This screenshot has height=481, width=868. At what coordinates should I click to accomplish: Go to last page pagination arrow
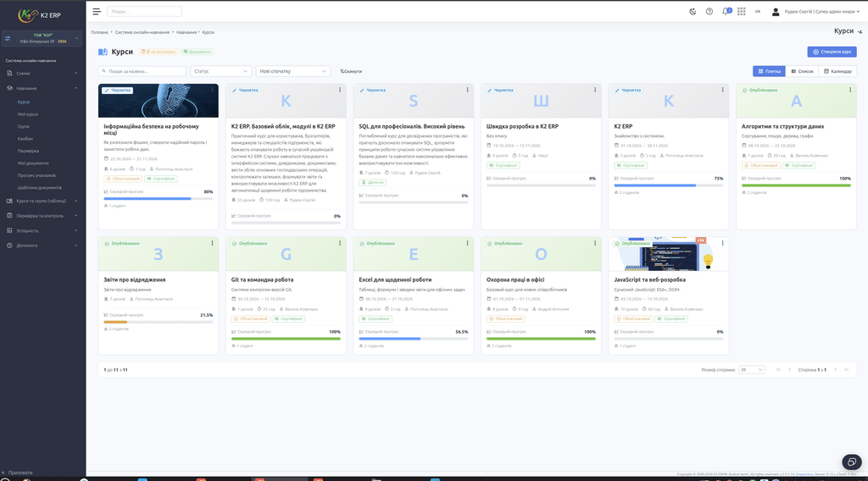[847, 370]
